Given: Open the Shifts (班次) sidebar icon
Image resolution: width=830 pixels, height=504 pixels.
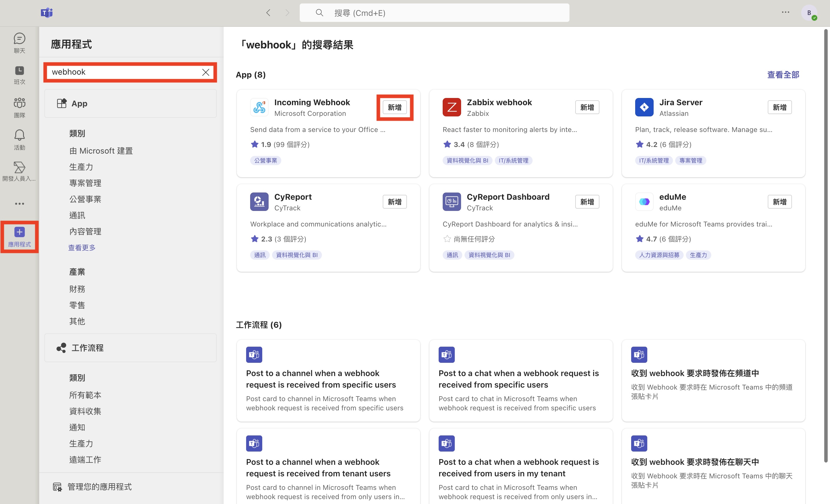Looking at the screenshot, I should pyautogui.click(x=19, y=75).
